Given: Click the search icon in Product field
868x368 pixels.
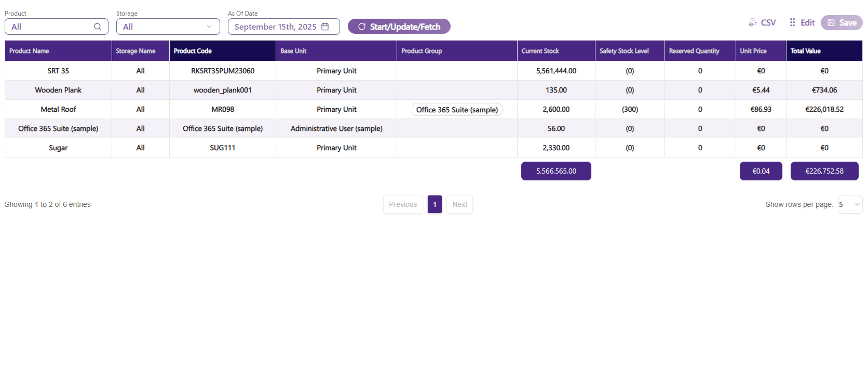Looking at the screenshot, I should (x=98, y=27).
